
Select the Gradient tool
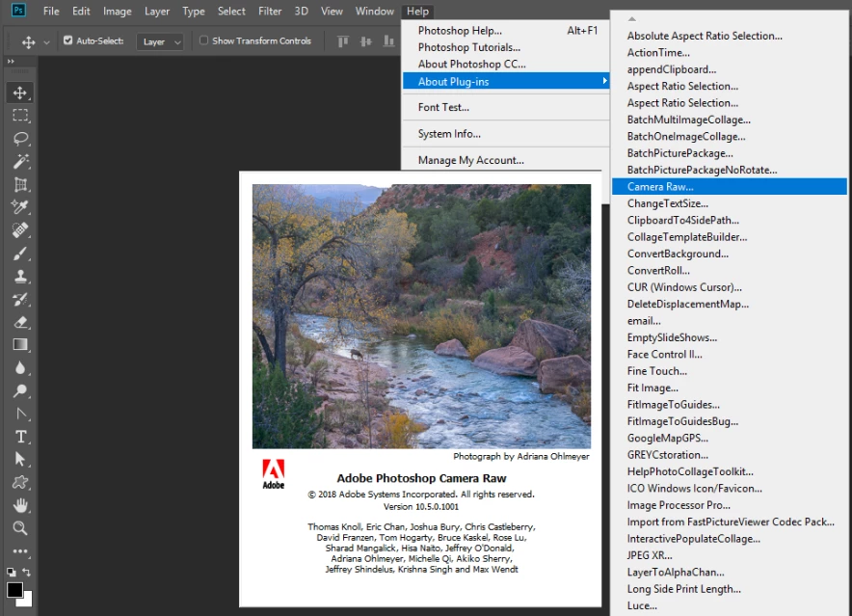20,345
